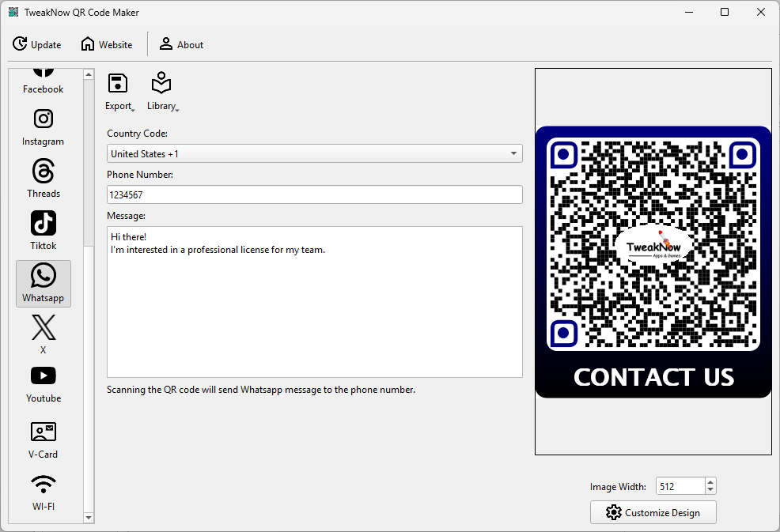The width and height of the screenshot is (780, 532).
Task: Click the Customize Design button
Action: (653, 512)
